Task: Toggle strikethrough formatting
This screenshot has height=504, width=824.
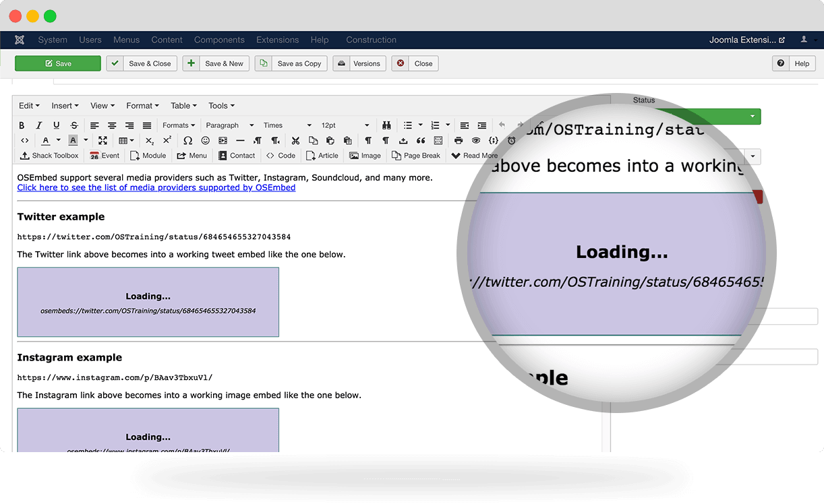Action: coord(74,125)
